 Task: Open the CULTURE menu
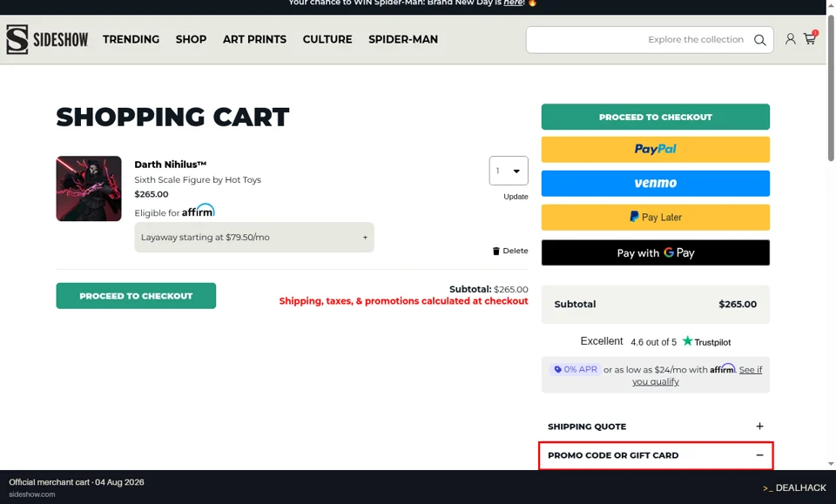(327, 39)
